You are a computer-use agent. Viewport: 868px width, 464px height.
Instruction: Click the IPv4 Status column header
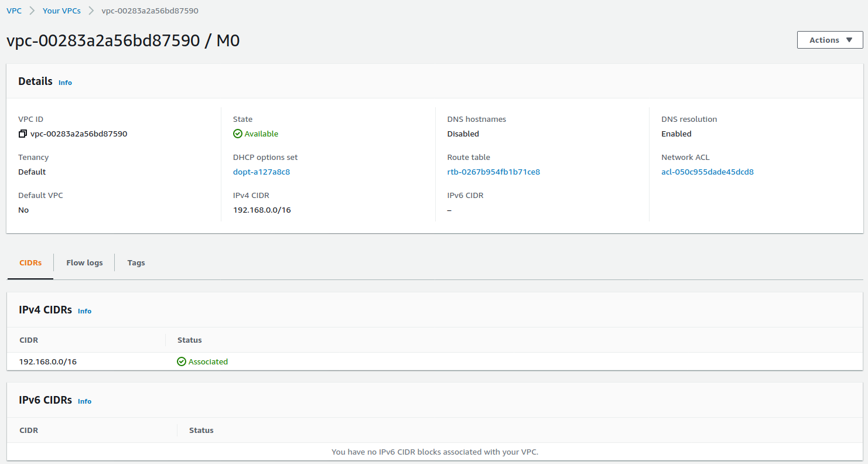tap(189, 340)
